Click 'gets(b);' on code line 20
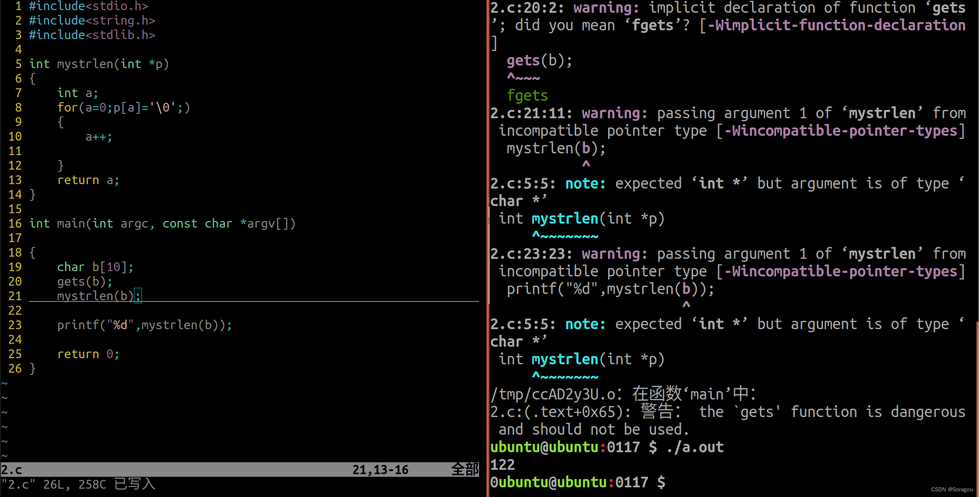 [85, 281]
